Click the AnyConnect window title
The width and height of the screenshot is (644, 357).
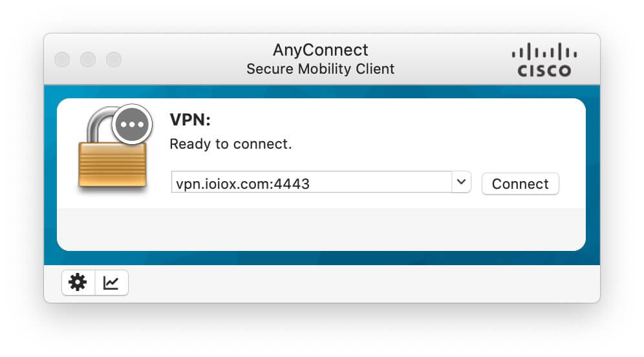320,50
